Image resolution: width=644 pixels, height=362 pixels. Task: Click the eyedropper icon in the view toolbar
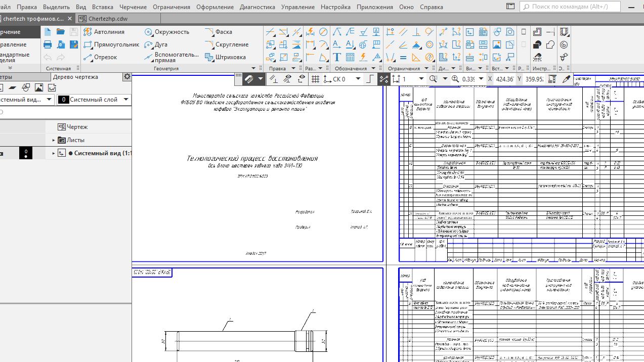click(566, 79)
